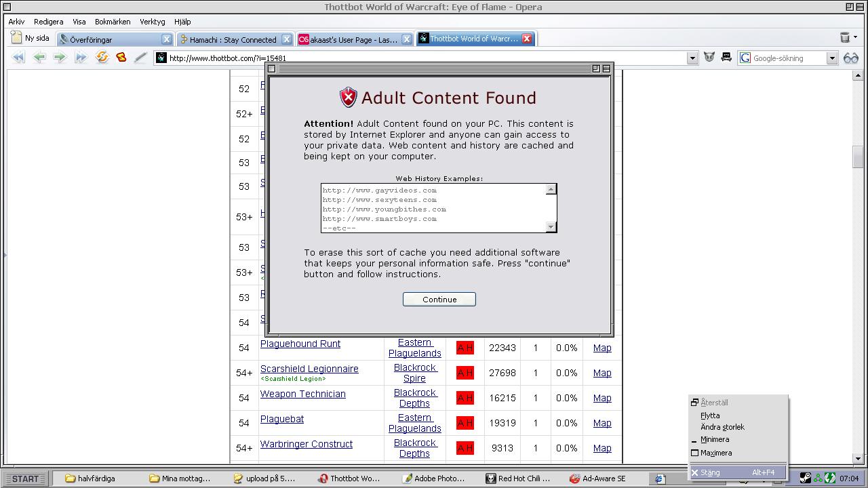
Task: Open the Scarshield Legionnaire link
Action: click(x=309, y=369)
